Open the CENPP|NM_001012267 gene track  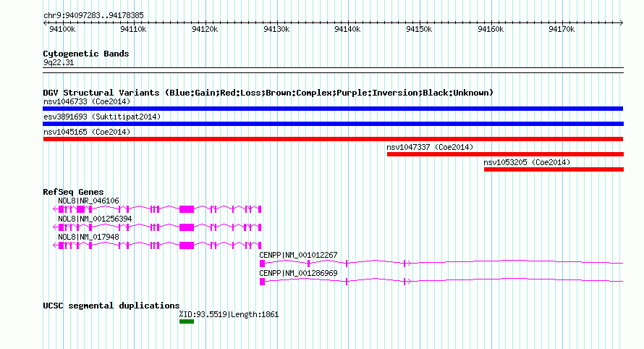pyautogui.click(x=441, y=263)
